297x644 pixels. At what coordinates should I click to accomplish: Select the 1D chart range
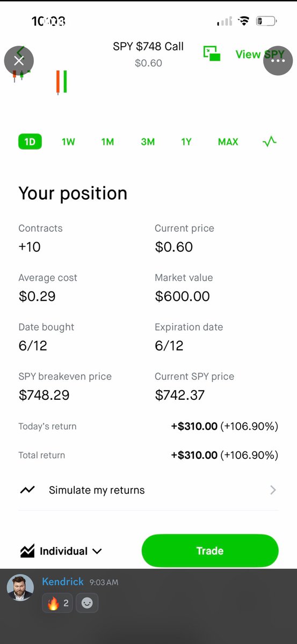[x=30, y=142]
